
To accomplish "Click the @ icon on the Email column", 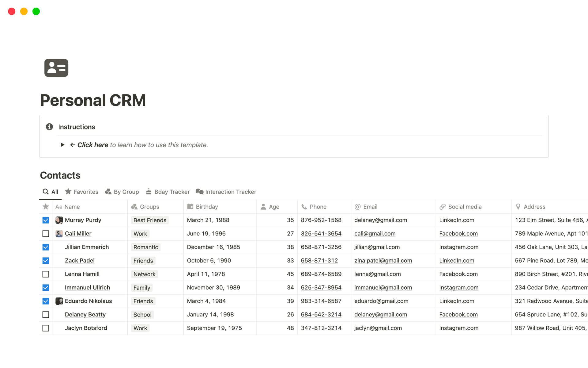I will 357,206.
